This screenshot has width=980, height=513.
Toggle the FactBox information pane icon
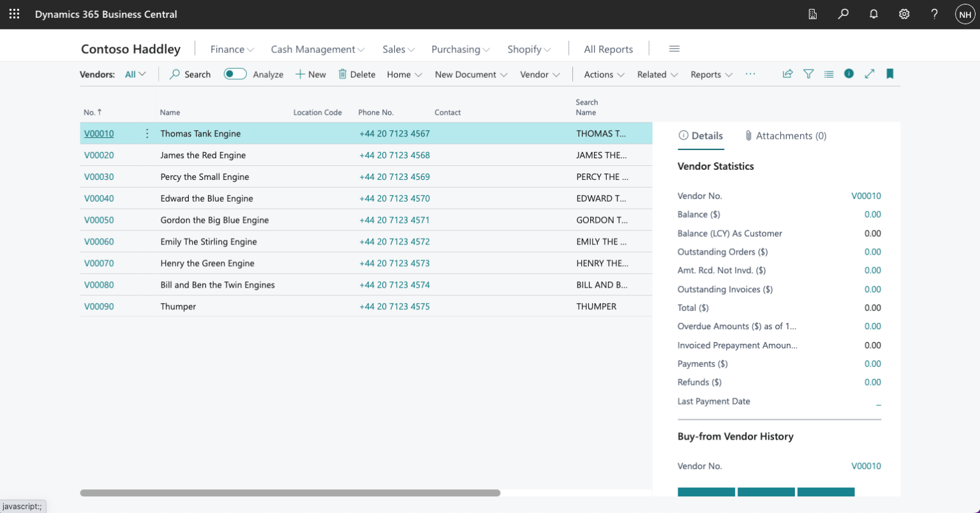[x=849, y=74]
